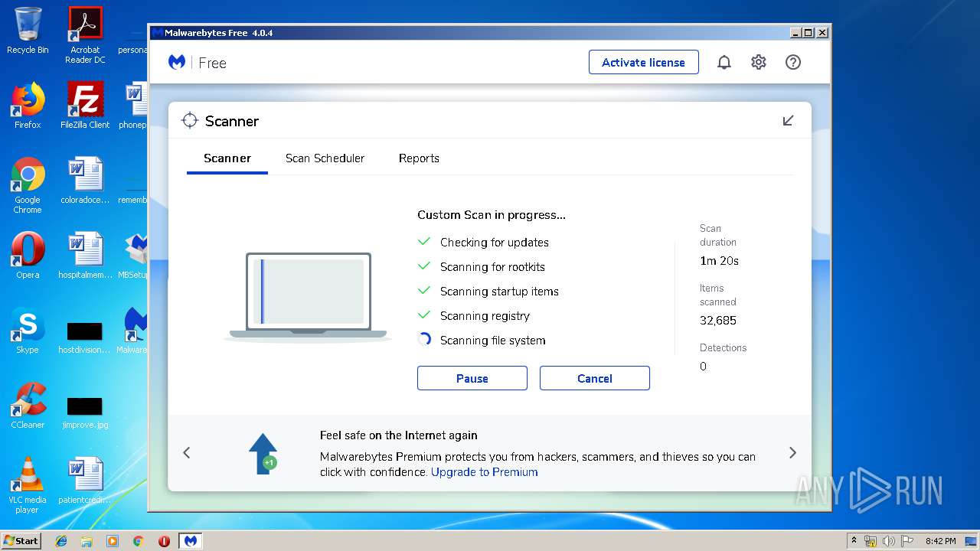Screen dimensions: 980x551
Task: Open the volume speaker tray icon
Action: coord(889,541)
